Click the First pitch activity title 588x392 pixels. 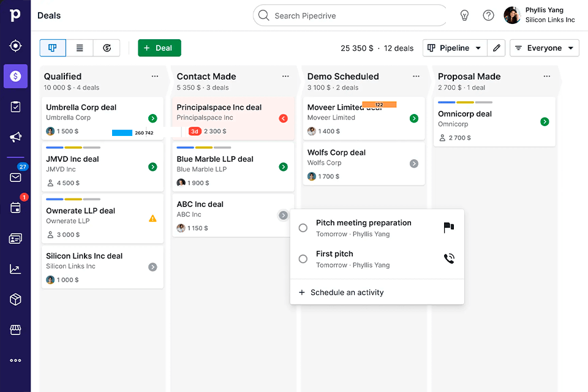point(334,254)
